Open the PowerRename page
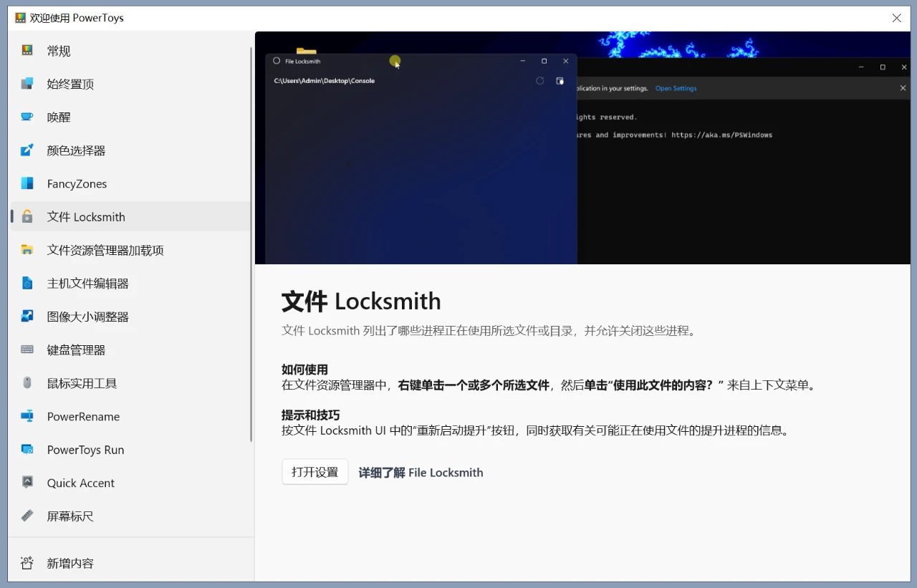Image resolution: width=917 pixels, height=588 pixels. click(130, 416)
